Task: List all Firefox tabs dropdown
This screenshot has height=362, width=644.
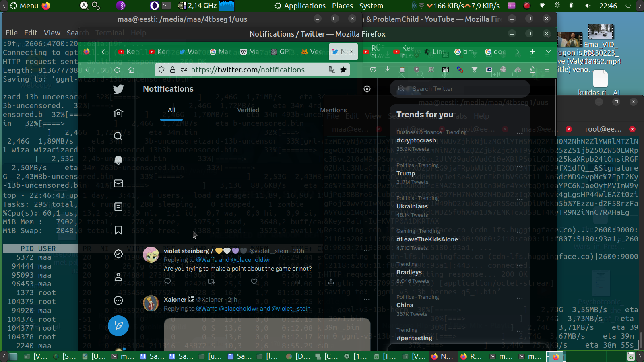Action: pyautogui.click(x=548, y=52)
